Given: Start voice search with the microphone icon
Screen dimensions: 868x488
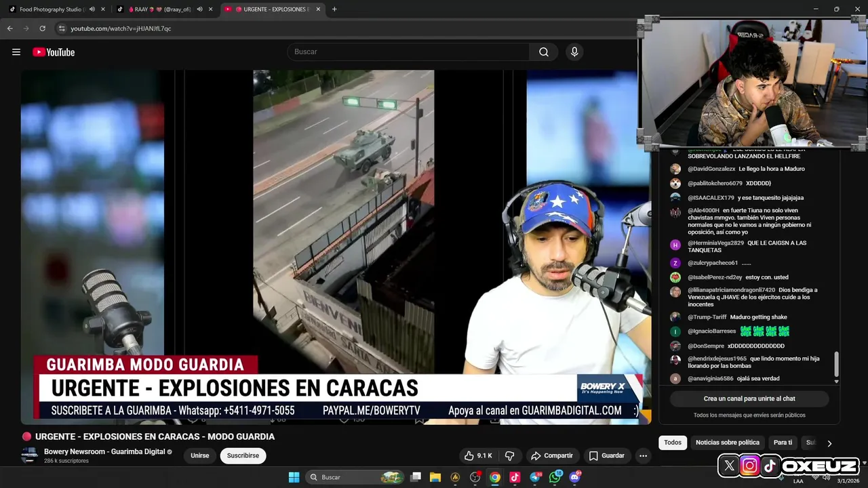Looking at the screenshot, I should tap(574, 52).
